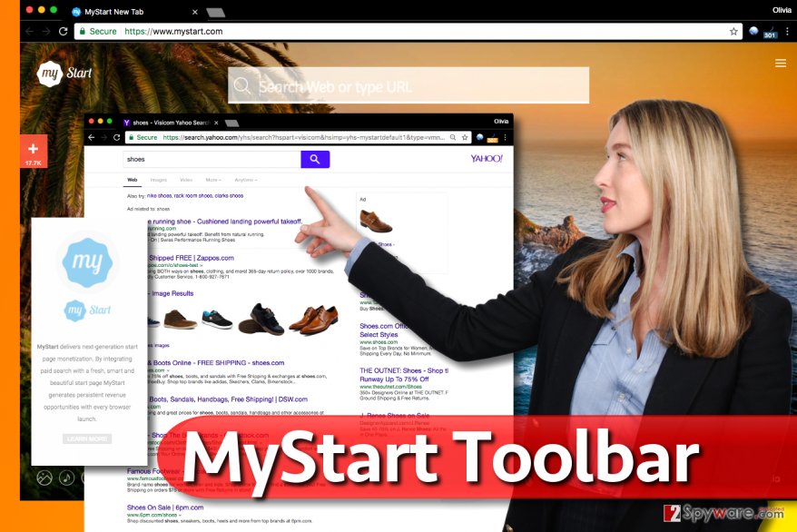Viewport: 797px width, 532px height.
Task: Click Olivia profile name in MyStart window
Action: coord(782,10)
